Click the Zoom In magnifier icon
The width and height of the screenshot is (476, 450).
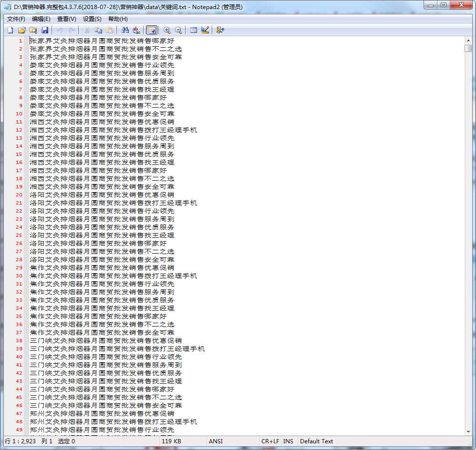167,30
